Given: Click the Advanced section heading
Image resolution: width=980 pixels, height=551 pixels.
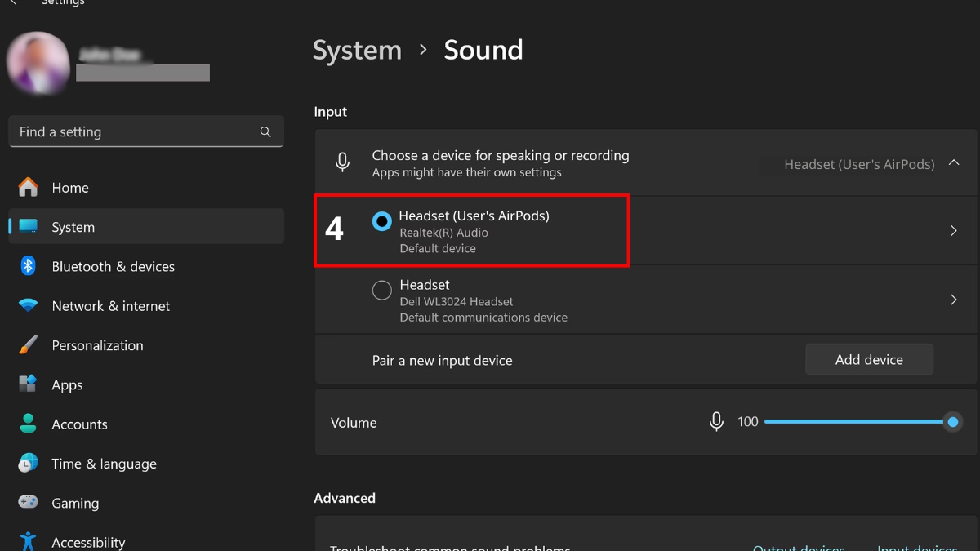Looking at the screenshot, I should pyautogui.click(x=345, y=498).
